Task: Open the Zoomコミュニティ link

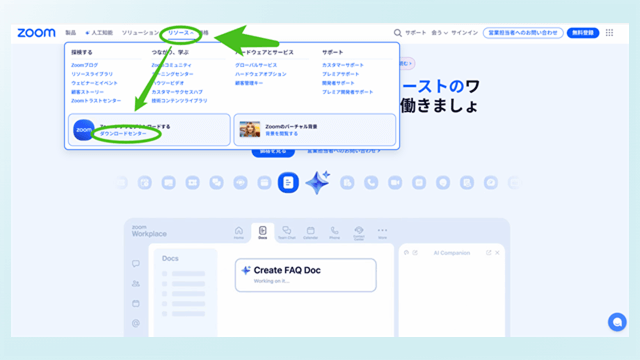Action: [x=171, y=65]
